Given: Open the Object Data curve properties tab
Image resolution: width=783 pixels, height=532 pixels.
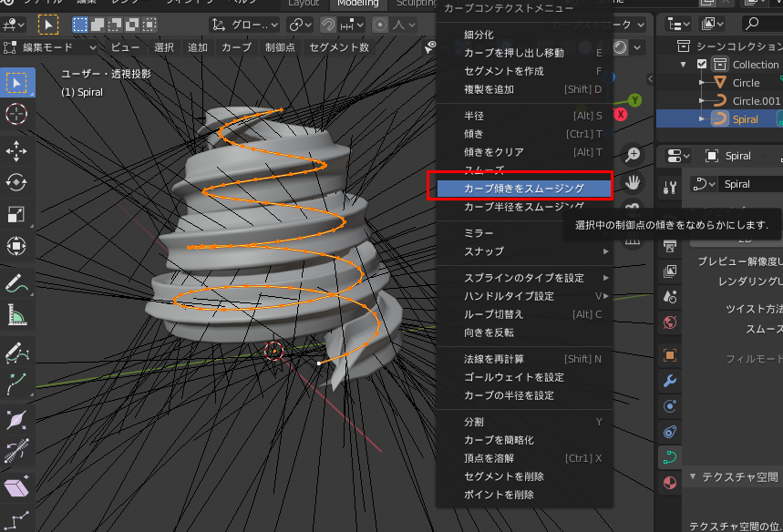Looking at the screenshot, I should coord(670,456).
